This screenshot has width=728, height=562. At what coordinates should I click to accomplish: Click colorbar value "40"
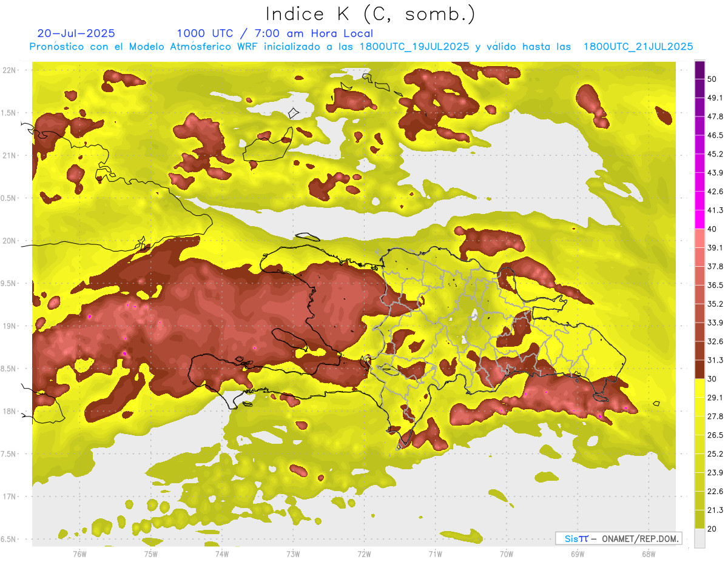point(713,229)
